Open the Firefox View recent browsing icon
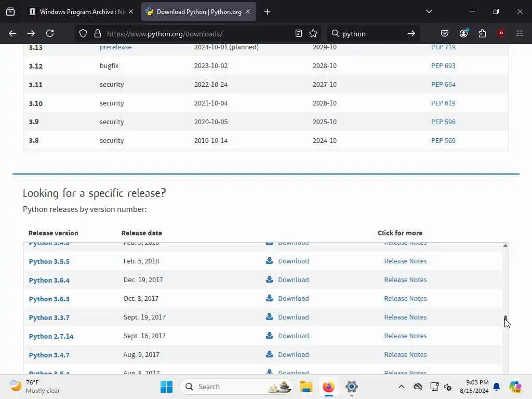Screen dimensions: 532x399 [x=10, y=11]
